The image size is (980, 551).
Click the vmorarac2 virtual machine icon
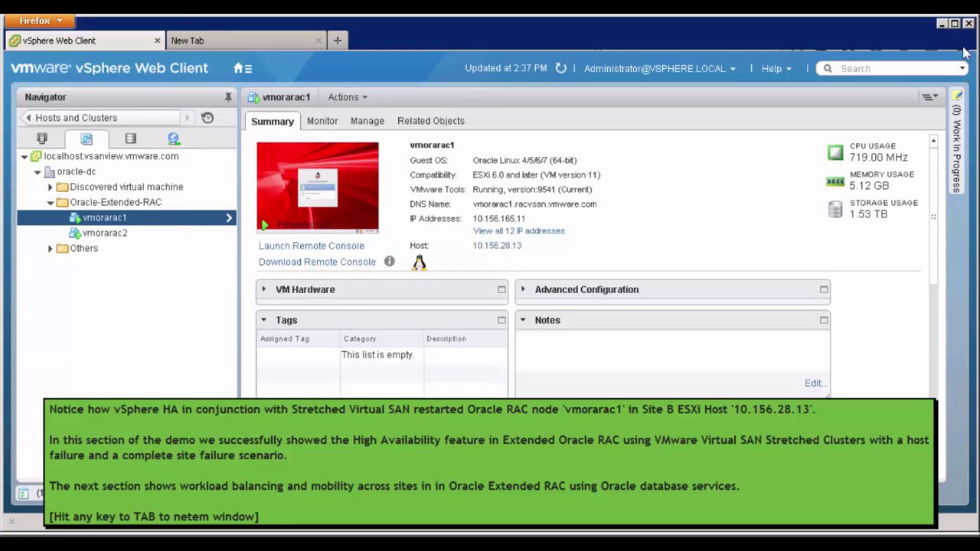click(75, 233)
